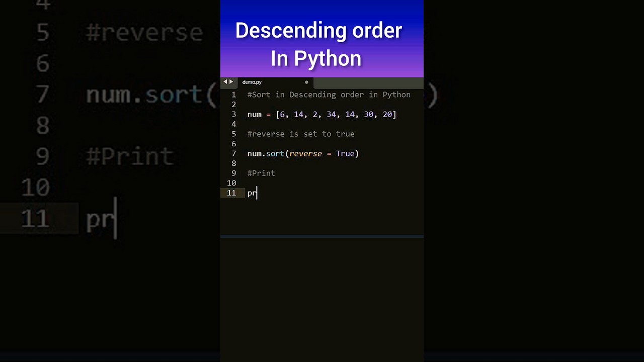Click line number 7 in the gutter

pos(234,153)
